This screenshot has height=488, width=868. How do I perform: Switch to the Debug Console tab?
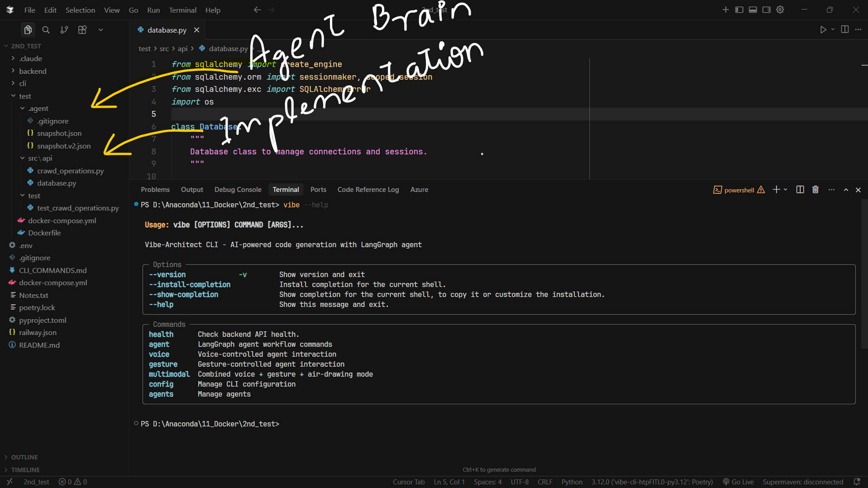click(x=238, y=190)
